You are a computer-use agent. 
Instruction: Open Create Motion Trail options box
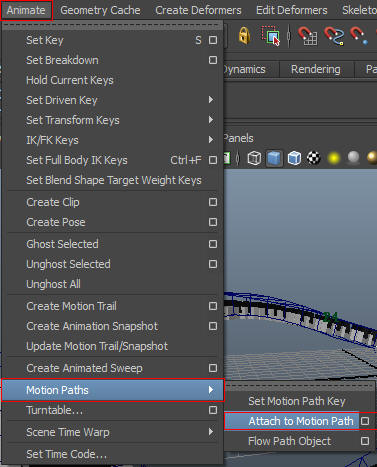pyautogui.click(x=213, y=306)
